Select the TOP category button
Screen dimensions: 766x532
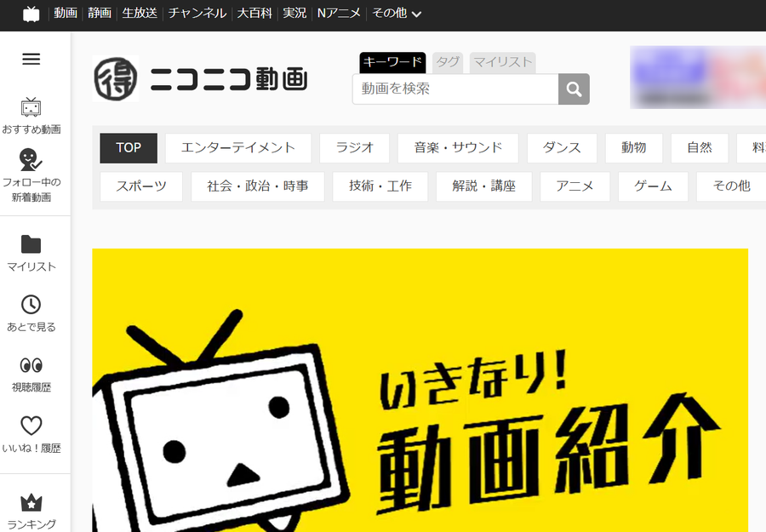pos(129,148)
